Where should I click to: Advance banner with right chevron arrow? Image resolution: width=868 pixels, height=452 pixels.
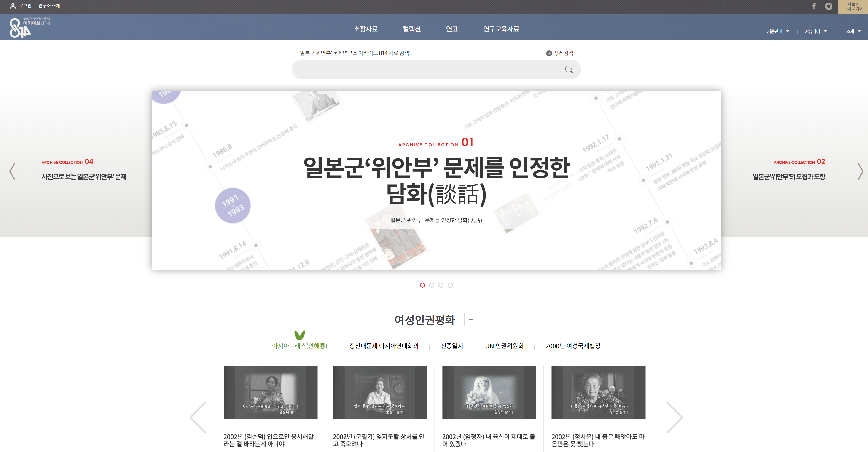(x=860, y=171)
